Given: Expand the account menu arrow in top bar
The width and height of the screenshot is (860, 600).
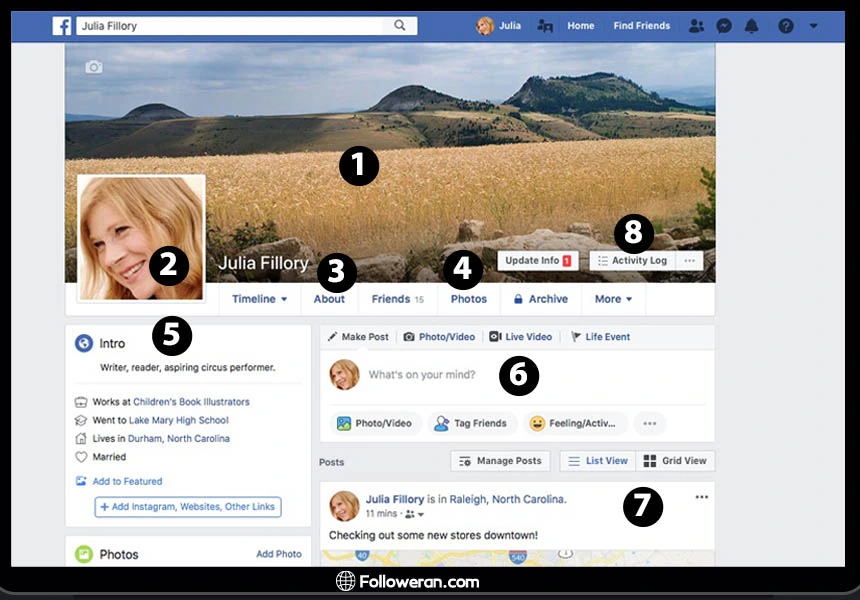Looking at the screenshot, I should [813, 26].
